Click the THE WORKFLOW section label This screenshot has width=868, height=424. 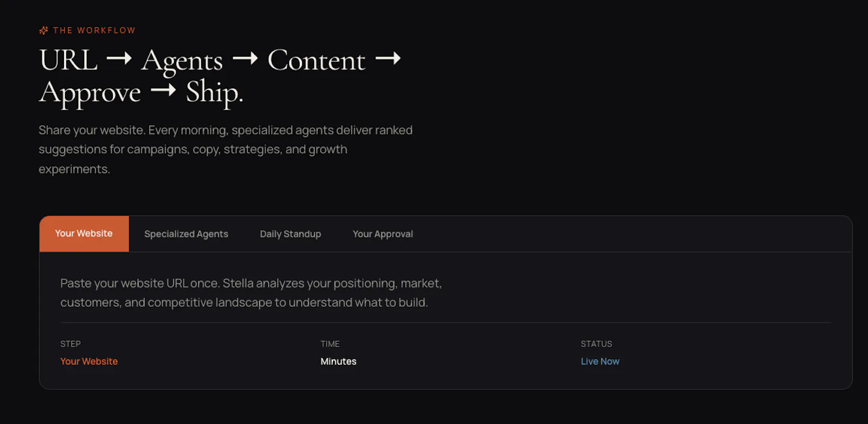click(94, 30)
